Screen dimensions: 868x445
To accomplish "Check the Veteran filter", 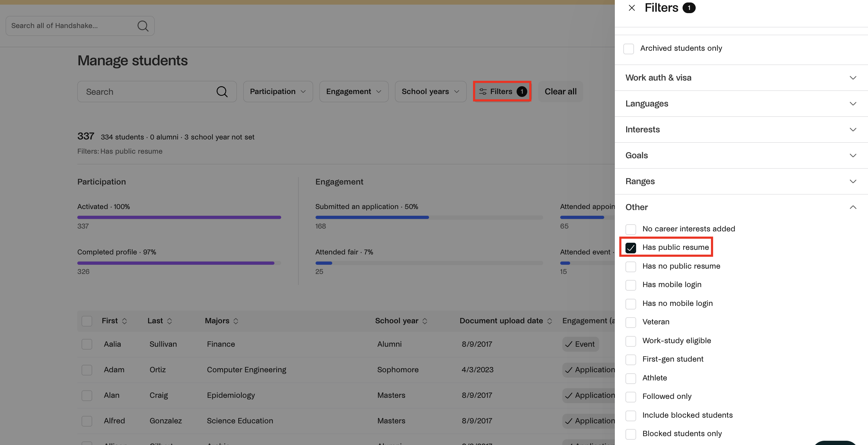I will click(631, 322).
